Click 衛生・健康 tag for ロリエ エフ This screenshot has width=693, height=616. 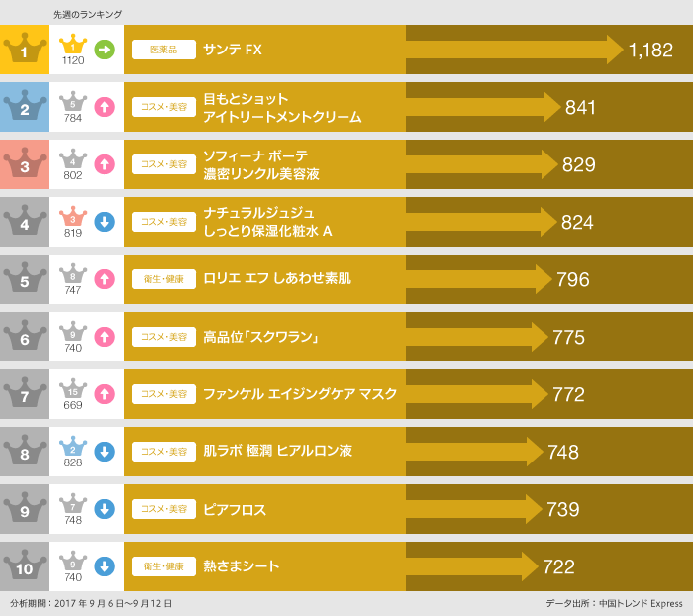[163, 279]
